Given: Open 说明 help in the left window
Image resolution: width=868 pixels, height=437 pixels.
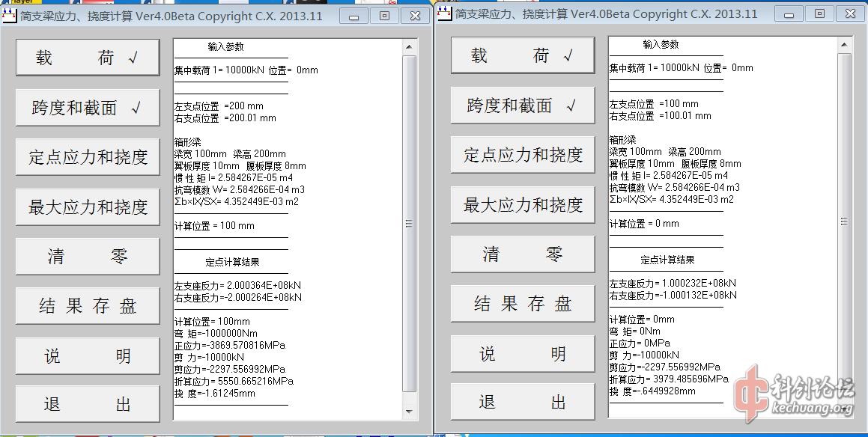Looking at the screenshot, I should 88,356.
